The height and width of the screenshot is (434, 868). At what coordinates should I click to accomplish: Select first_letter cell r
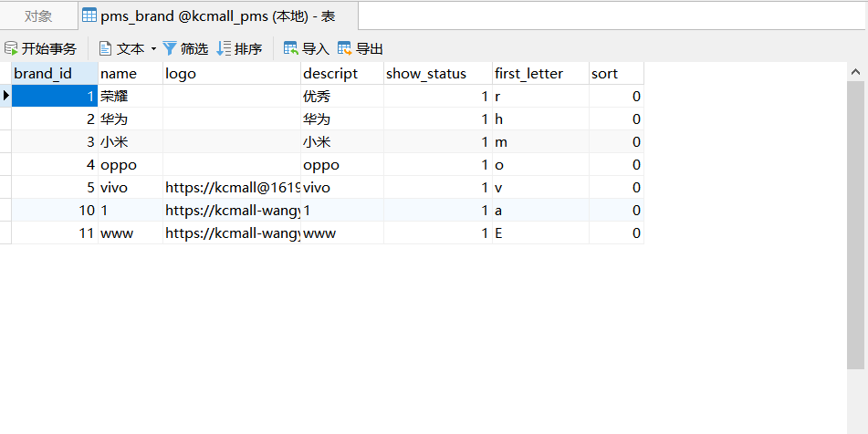541,97
